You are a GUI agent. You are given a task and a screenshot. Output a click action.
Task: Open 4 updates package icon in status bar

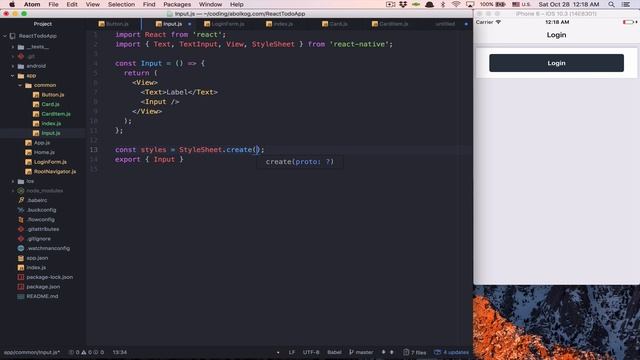click(x=451, y=352)
